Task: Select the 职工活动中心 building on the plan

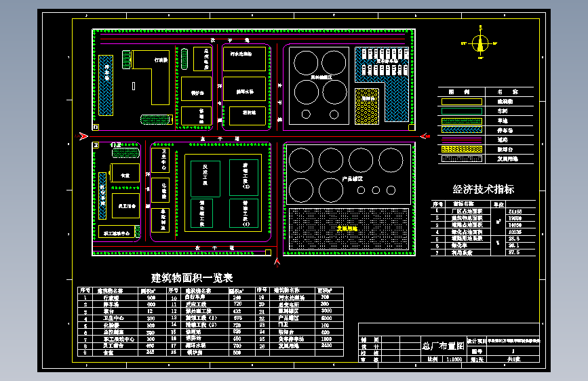Action: point(117,232)
